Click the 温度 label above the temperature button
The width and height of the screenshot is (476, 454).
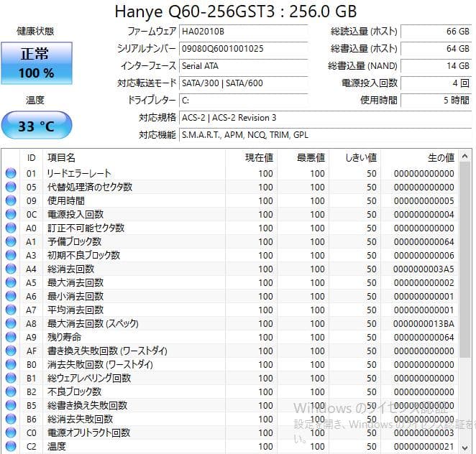35,100
